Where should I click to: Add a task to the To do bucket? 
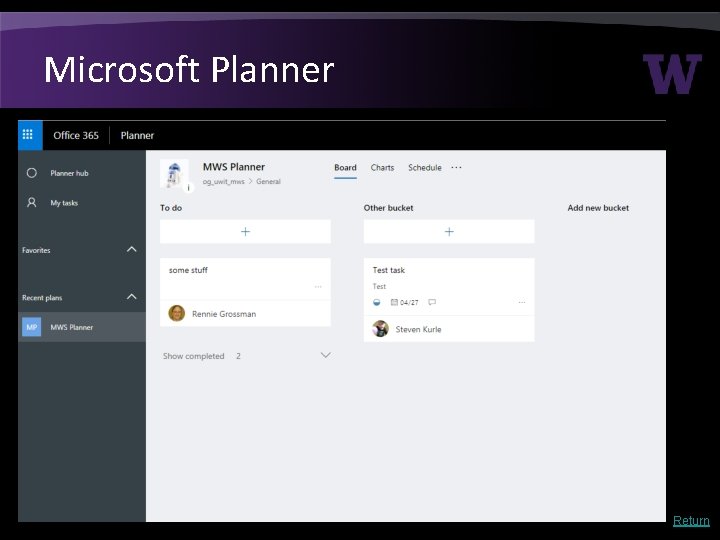[245, 231]
